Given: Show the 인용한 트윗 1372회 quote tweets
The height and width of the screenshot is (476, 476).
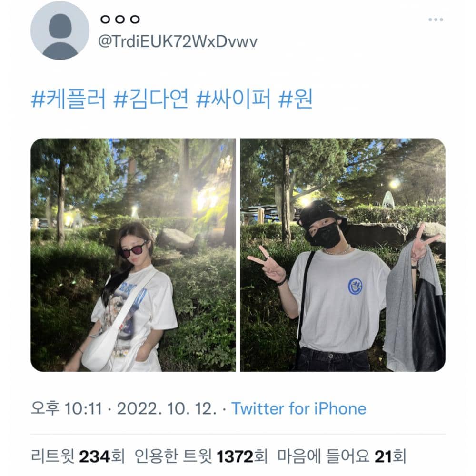Looking at the screenshot, I should 201,456.
